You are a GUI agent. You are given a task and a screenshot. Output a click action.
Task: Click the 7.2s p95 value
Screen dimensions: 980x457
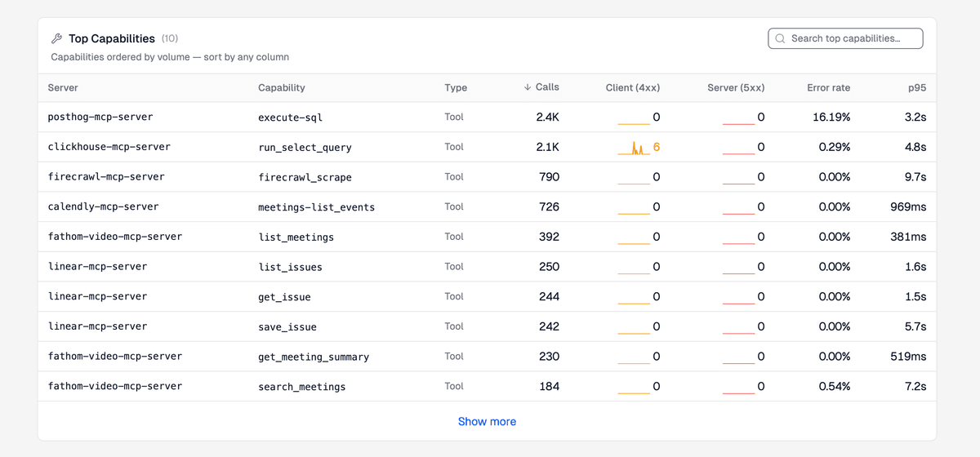(x=915, y=385)
